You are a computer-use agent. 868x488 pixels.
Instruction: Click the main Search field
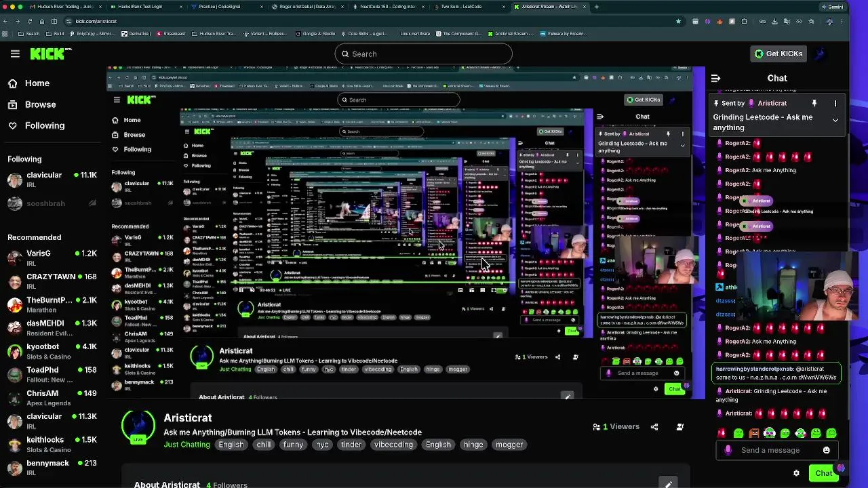pos(423,54)
